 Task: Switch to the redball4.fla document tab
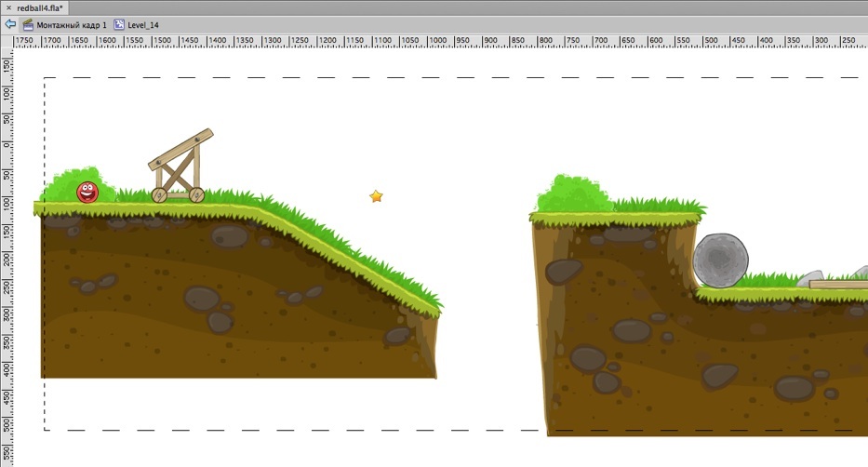45,7
